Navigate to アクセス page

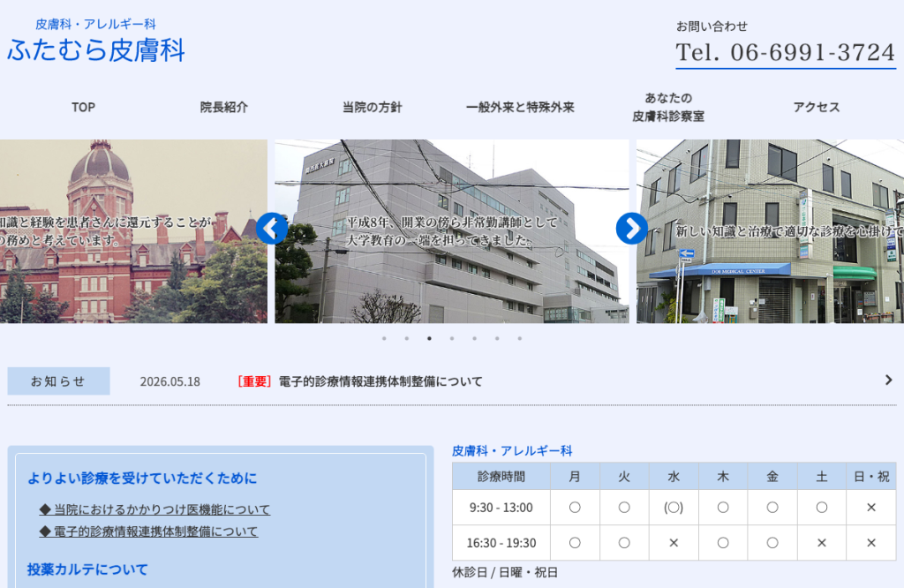[x=817, y=107]
